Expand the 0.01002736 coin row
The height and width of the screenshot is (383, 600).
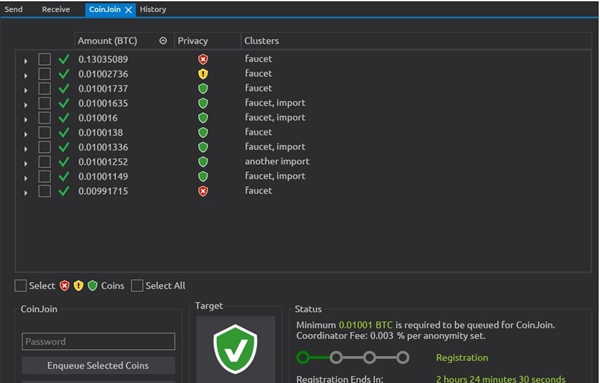pyautogui.click(x=26, y=75)
